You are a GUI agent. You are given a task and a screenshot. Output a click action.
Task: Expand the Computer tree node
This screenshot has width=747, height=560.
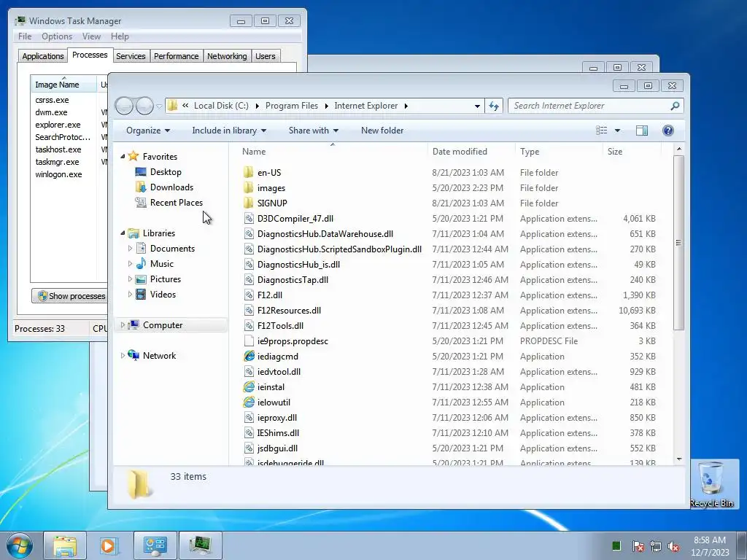[x=123, y=324]
